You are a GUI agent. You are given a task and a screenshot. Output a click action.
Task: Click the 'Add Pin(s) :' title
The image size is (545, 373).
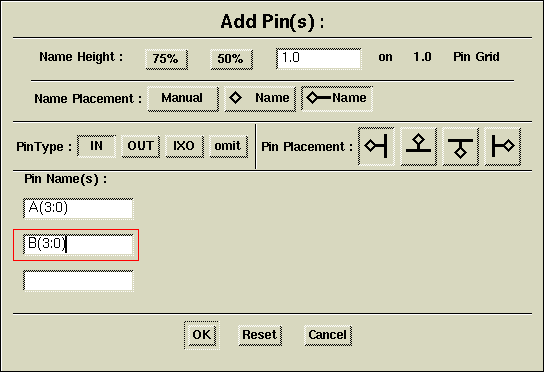pos(272,22)
